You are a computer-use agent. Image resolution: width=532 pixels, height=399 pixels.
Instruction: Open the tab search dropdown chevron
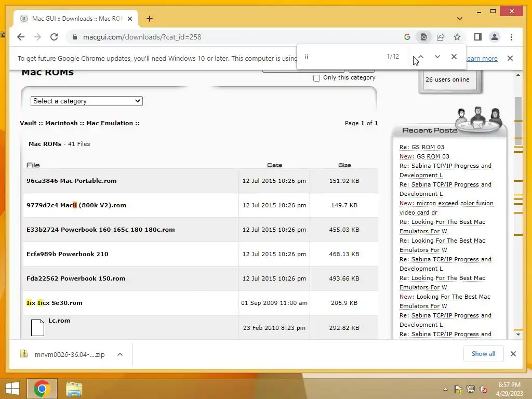460,19
